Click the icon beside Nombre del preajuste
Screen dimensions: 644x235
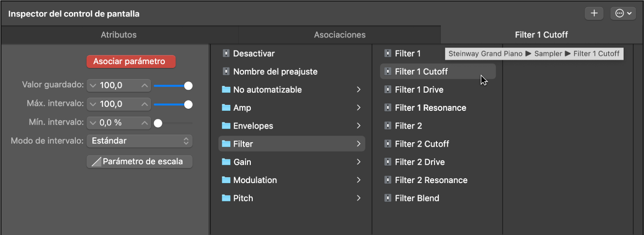coord(226,71)
